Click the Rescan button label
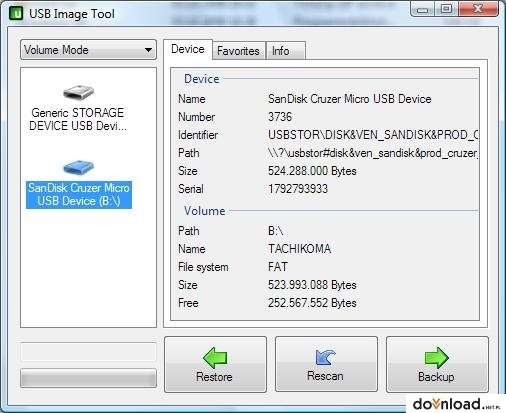Viewport: 506px width, 413px height. click(x=325, y=376)
